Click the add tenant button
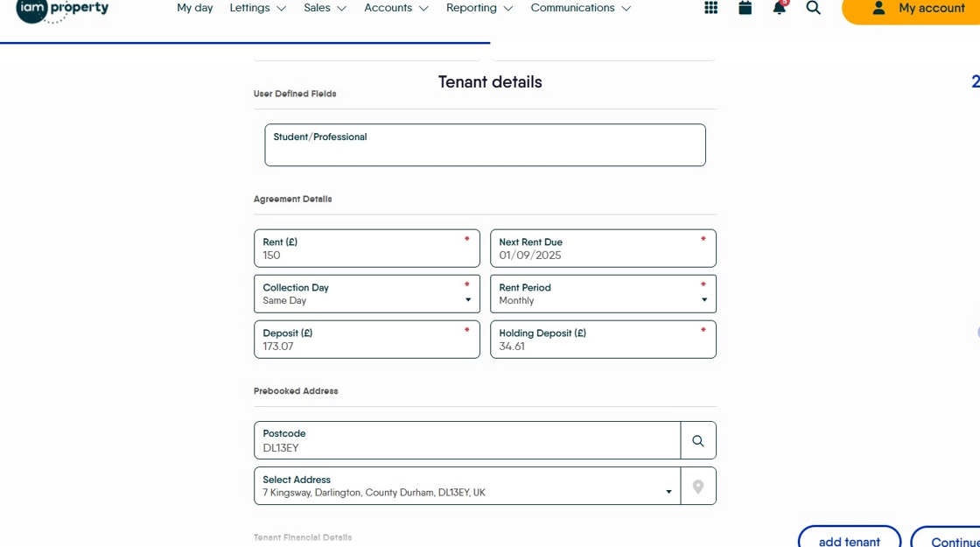This screenshot has height=547, width=980. pyautogui.click(x=849, y=538)
